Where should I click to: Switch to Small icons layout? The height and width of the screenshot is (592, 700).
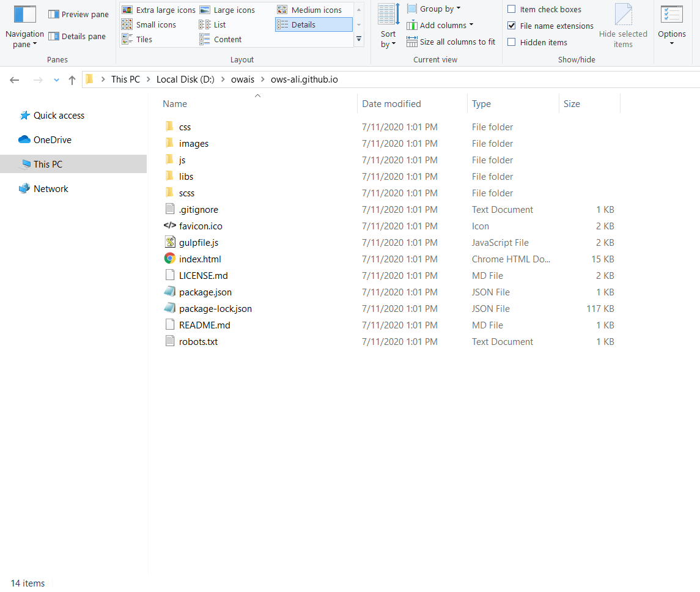149,24
